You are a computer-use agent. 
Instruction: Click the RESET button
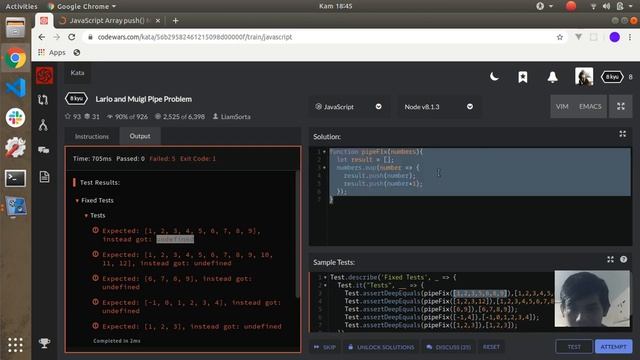491,347
